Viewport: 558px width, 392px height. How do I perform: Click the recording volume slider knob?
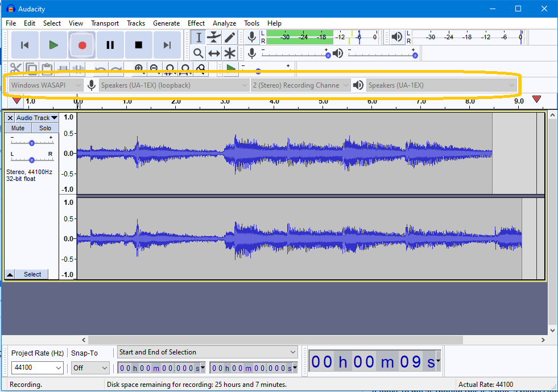click(328, 55)
